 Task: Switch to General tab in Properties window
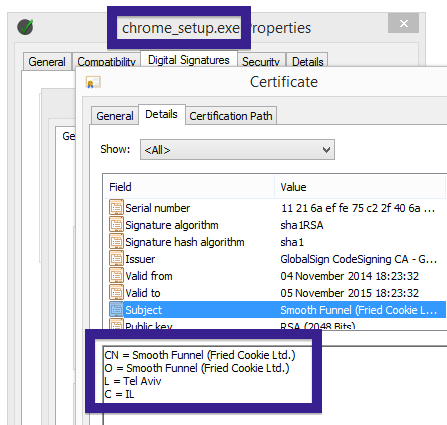coord(47,62)
